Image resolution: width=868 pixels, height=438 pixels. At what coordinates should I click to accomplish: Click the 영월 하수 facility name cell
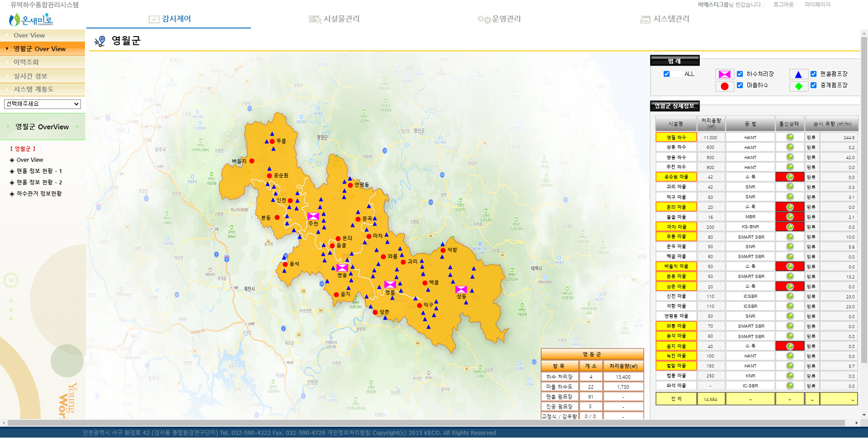click(676, 137)
